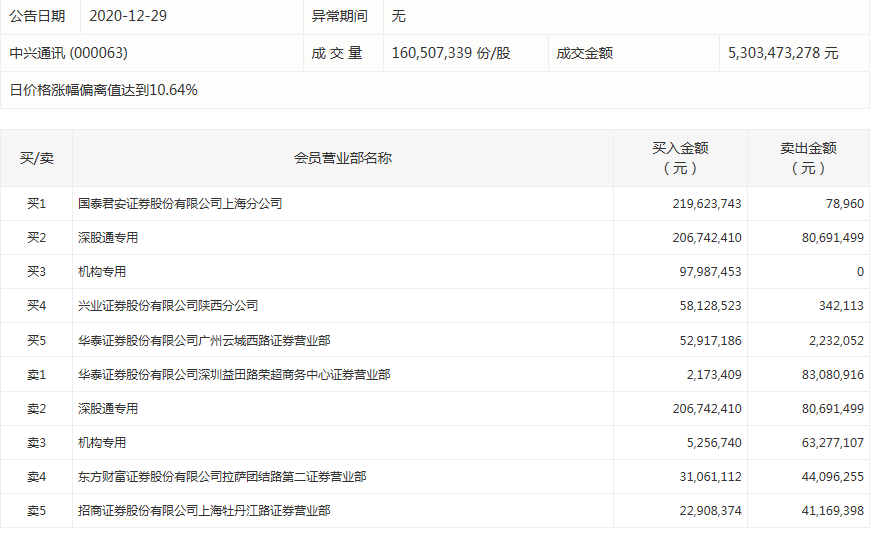
Task: Click buy amount 219,623,743
Action: point(707,204)
